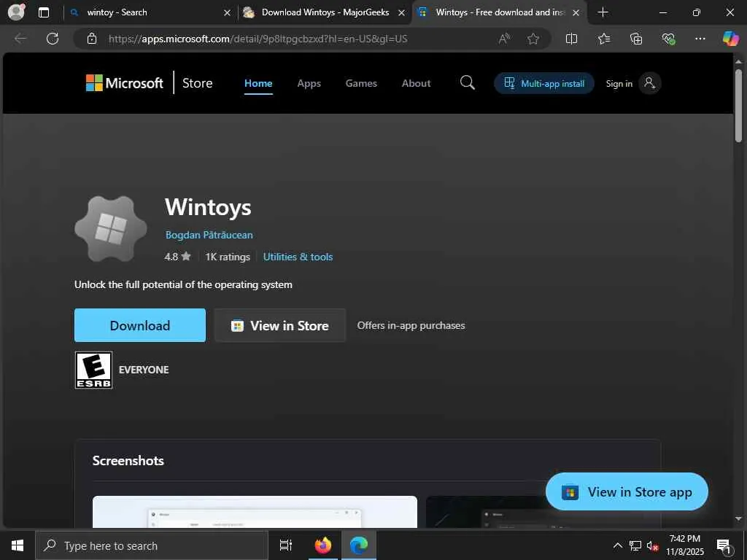Click Microsoft Edge taskbar icon

pyautogui.click(x=359, y=545)
